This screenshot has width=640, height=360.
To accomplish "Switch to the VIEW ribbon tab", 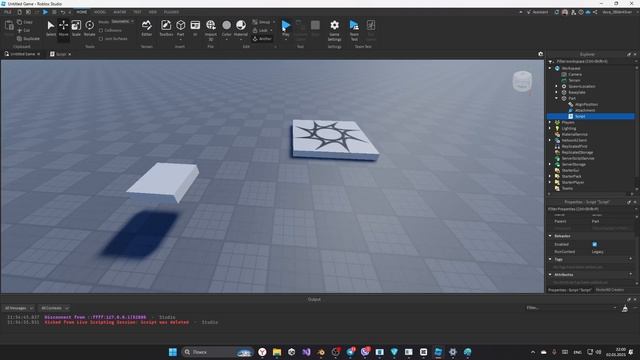I will click(153, 12).
